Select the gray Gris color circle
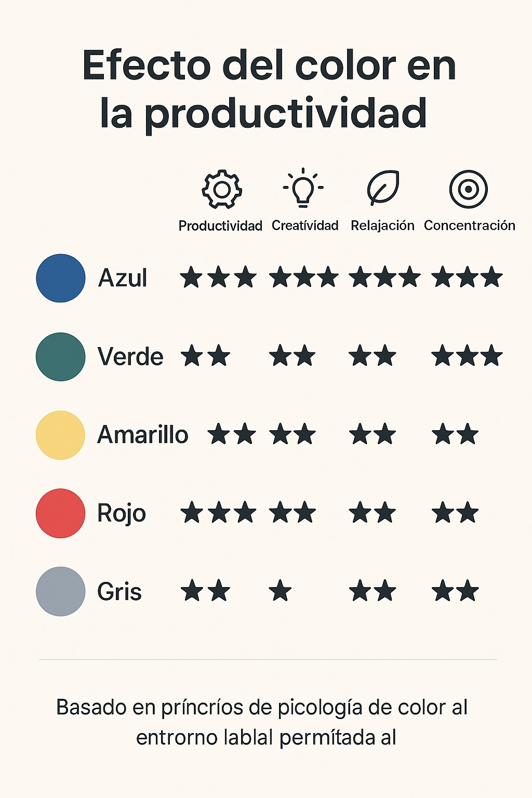The width and height of the screenshot is (532, 798). pos(61,591)
